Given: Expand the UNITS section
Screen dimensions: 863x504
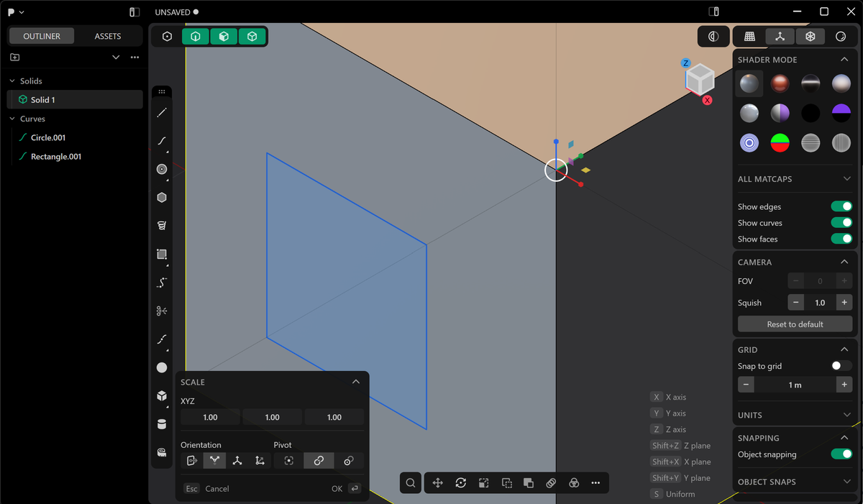Looking at the screenshot, I should click(x=795, y=415).
